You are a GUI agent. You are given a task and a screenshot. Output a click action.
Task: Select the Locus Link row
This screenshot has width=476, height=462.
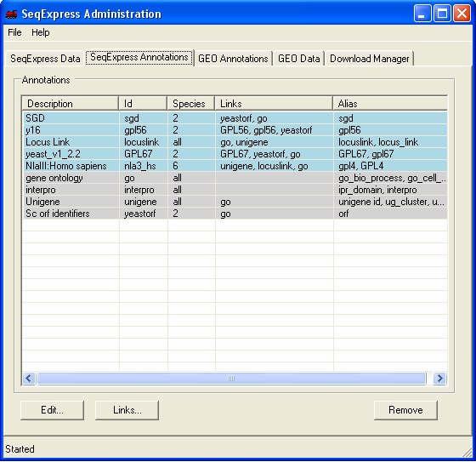[x=235, y=142]
